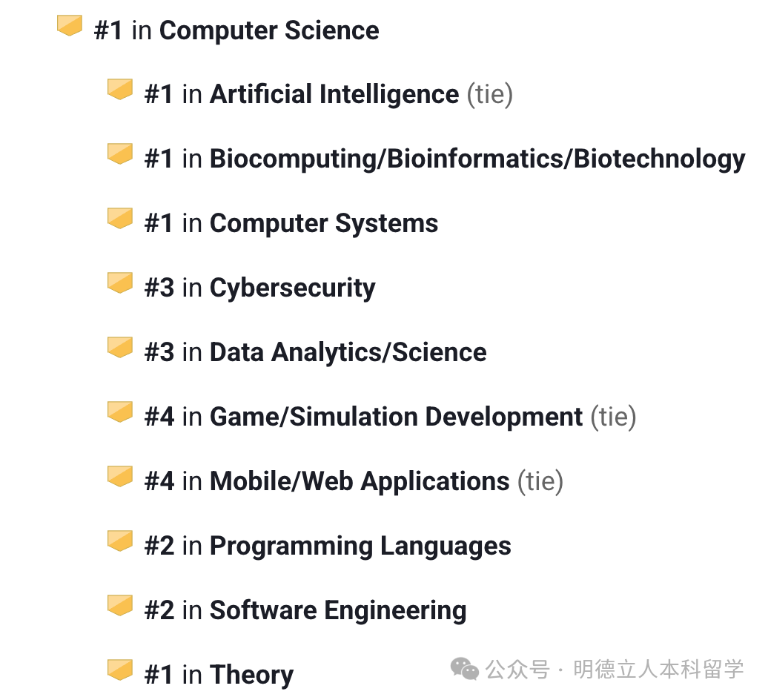Click the badge icon next to Computer Systems

click(120, 219)
